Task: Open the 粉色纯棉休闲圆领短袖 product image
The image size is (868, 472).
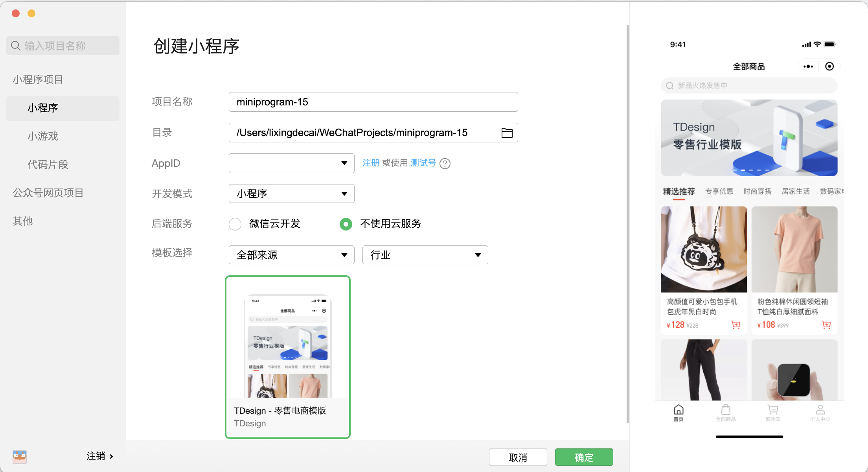Action: [794, 249]
